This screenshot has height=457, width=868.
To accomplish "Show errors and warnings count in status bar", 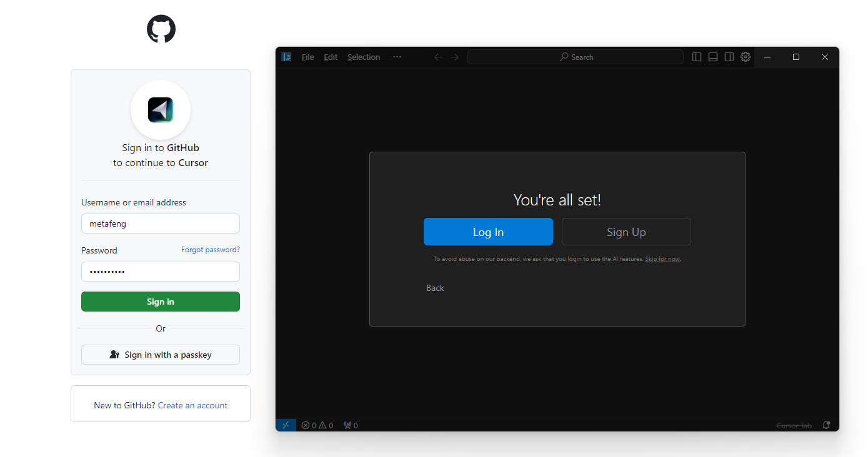I will pyautogui.click(x=317, y=425).
